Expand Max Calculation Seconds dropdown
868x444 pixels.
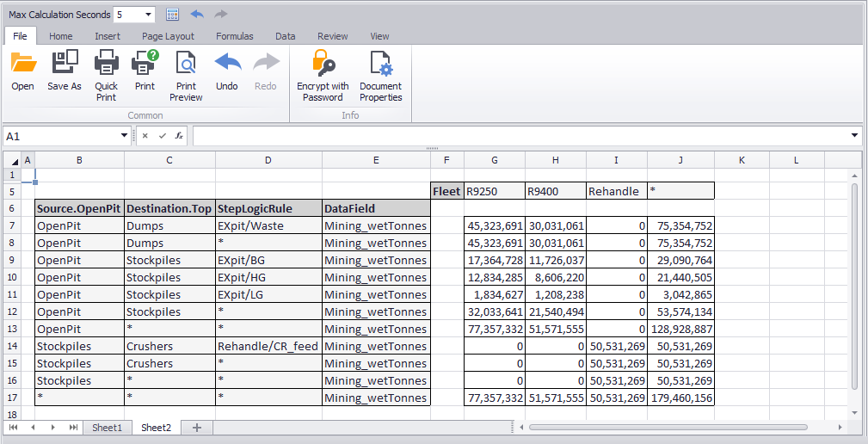click(x=149, y=15)
